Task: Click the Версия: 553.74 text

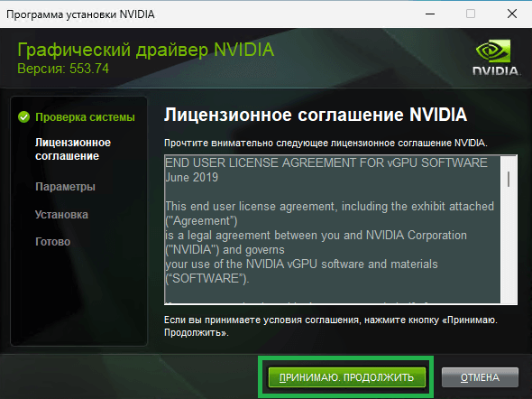Action: tap(63, 69)
